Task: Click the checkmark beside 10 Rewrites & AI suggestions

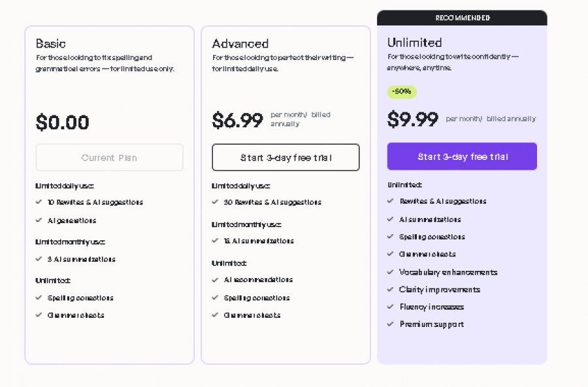Action: (39, 202)
